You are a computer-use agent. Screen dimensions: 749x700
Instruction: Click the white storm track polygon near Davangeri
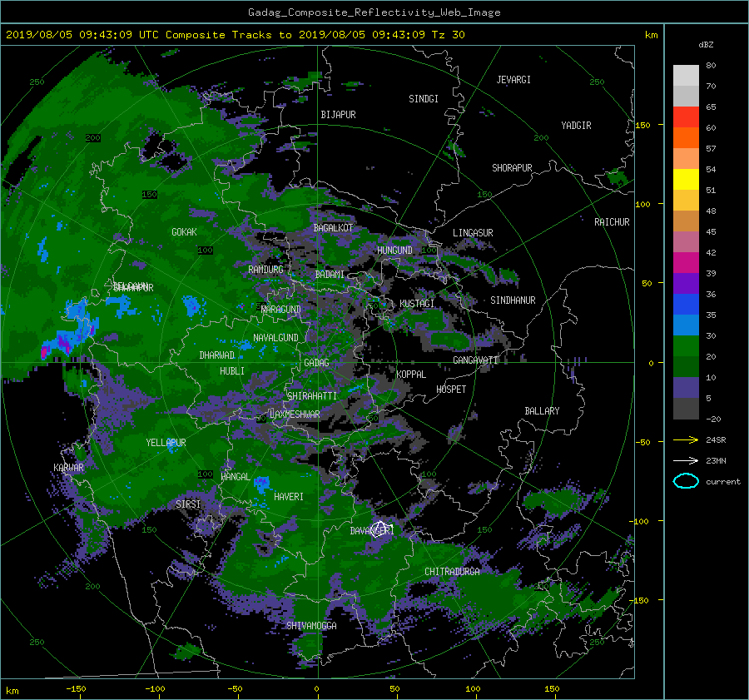point(380,529)
